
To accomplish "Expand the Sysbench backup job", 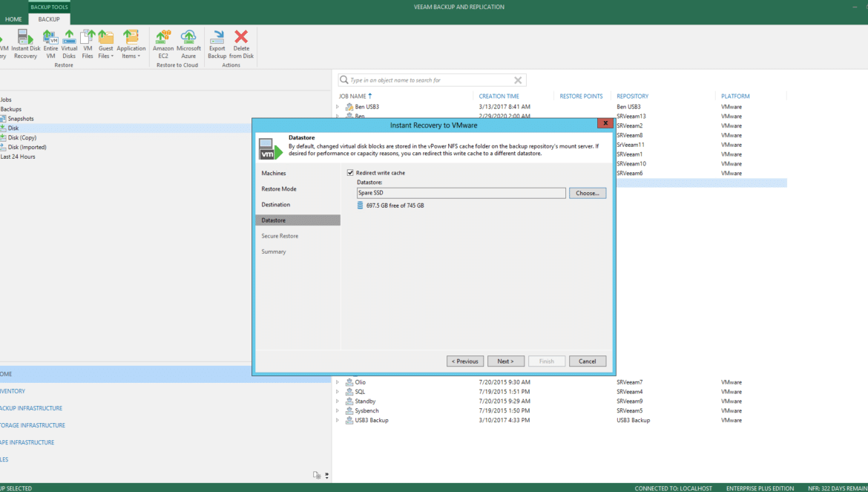I will (338, 410).
